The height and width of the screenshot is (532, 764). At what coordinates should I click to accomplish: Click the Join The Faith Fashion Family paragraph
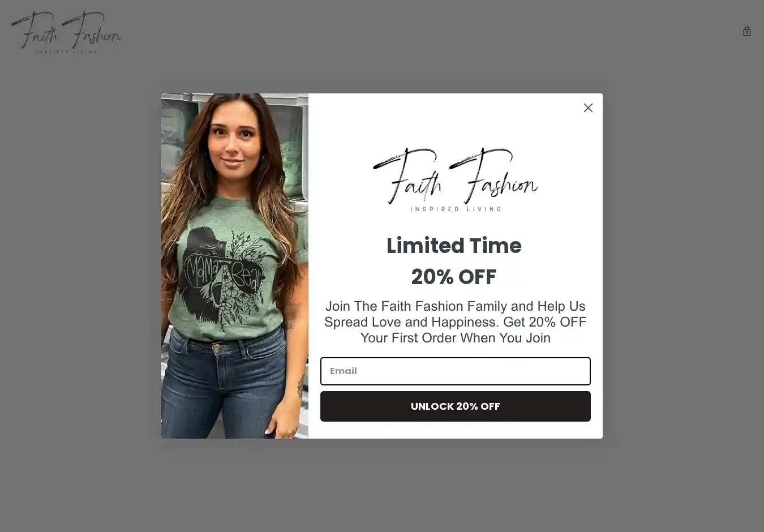point(455,322)
